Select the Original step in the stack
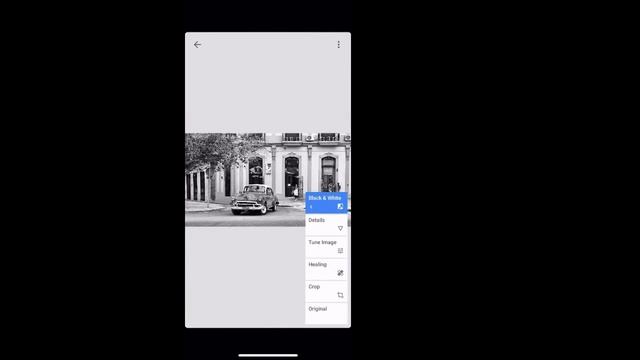The height and width of the screenshot is (360, 640). (326, 313)
